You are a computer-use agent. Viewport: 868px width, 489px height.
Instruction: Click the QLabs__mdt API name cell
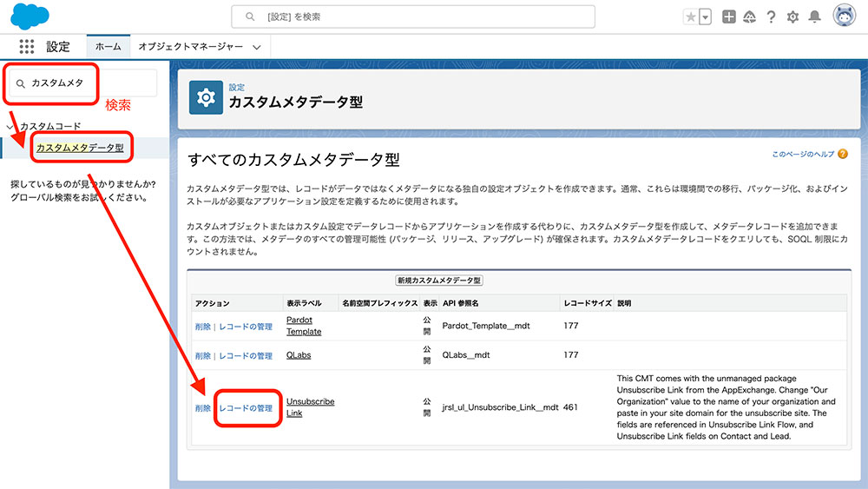coord(466,355)
